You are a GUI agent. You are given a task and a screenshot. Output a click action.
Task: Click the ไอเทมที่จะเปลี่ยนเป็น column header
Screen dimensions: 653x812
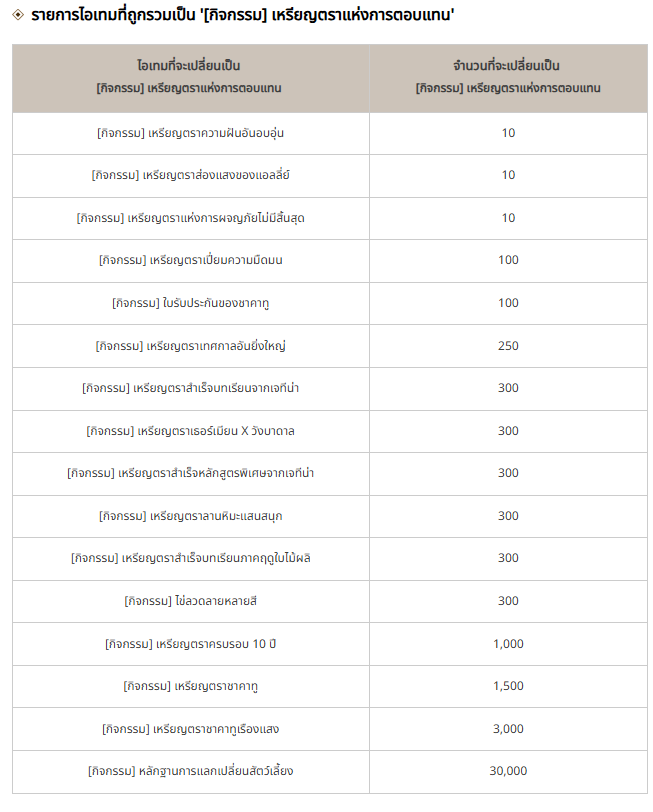(191, 78)
